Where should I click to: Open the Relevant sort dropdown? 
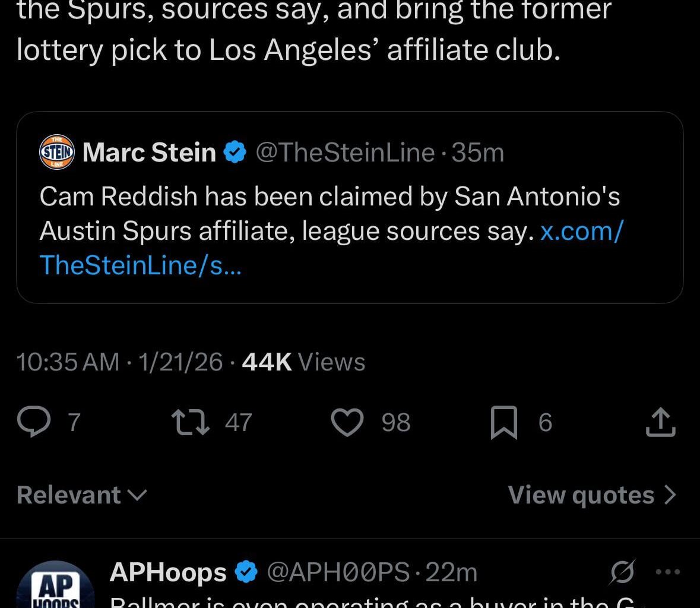(82, 495)
